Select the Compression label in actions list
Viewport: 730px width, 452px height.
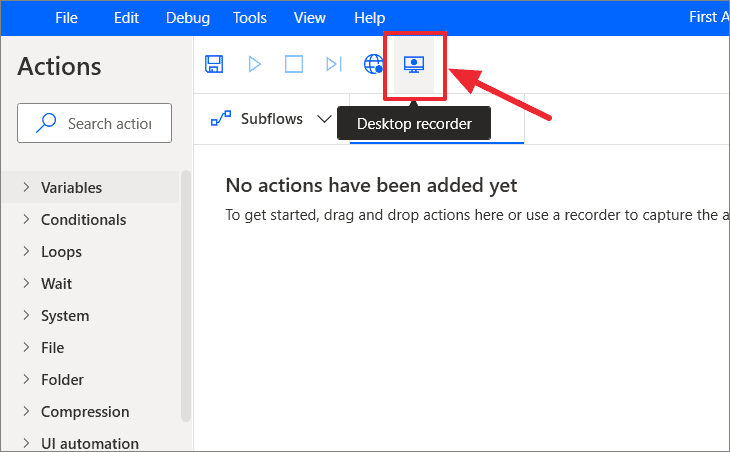pyautogui.click(x=85, y=412)
